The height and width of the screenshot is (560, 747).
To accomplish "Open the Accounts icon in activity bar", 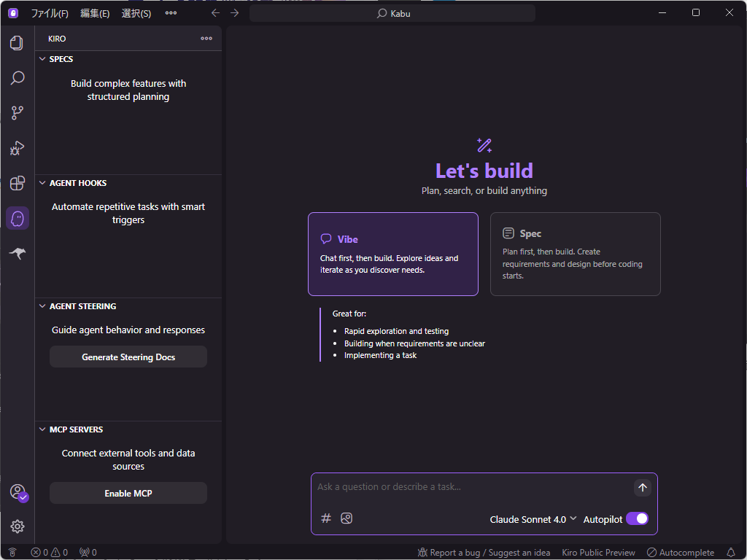I will click(x=18, y=492).
